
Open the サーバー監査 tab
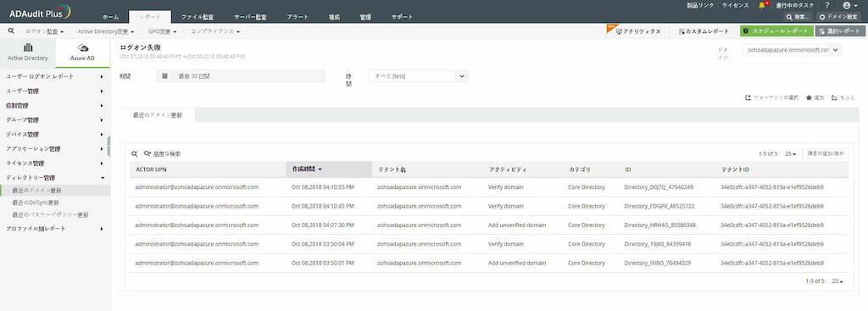250,17
